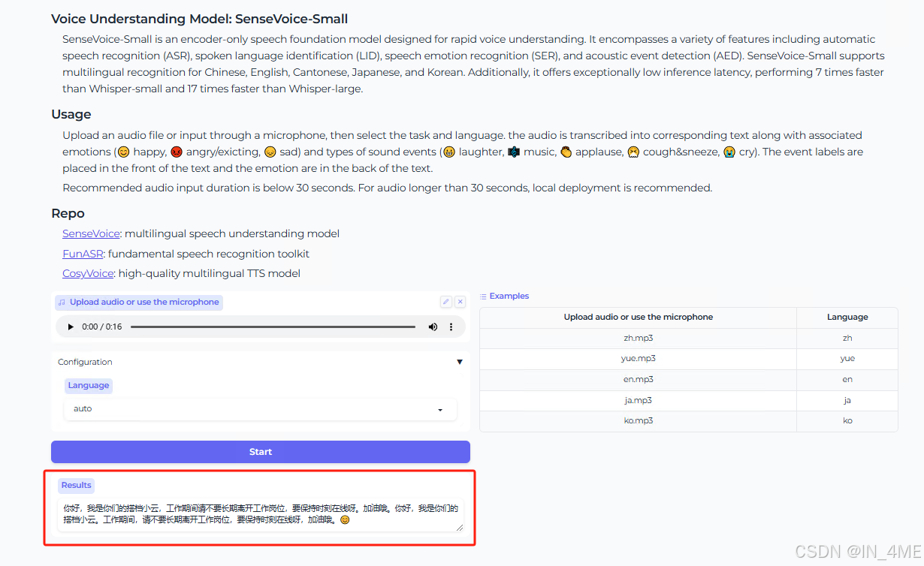924x566 pixels.
Task: Click the Language label tag
Action: click(89, 386)
